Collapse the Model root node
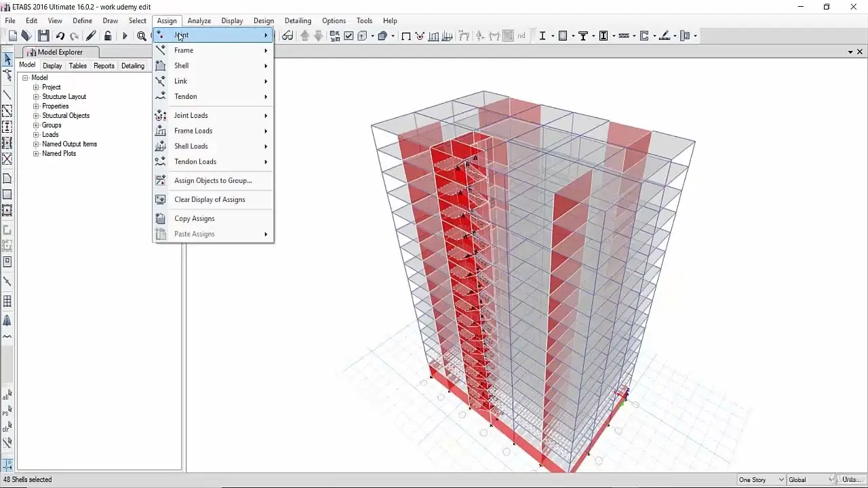 click(x=25, y=78)
